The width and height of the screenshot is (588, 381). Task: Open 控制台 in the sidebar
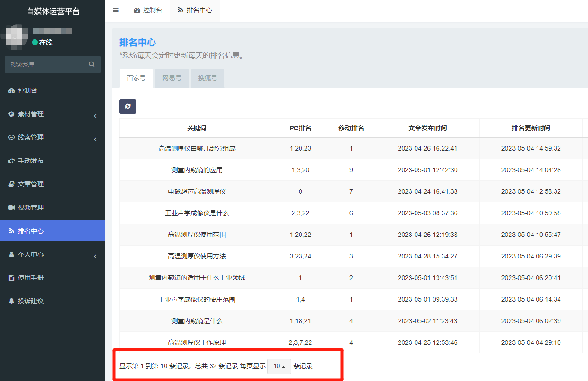(28, 91)
